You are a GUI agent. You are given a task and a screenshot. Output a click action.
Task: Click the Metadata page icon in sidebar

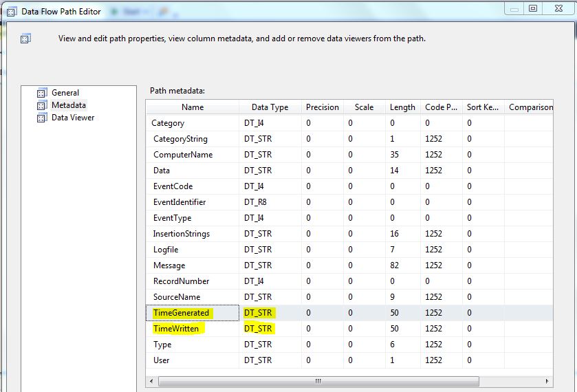41,105
